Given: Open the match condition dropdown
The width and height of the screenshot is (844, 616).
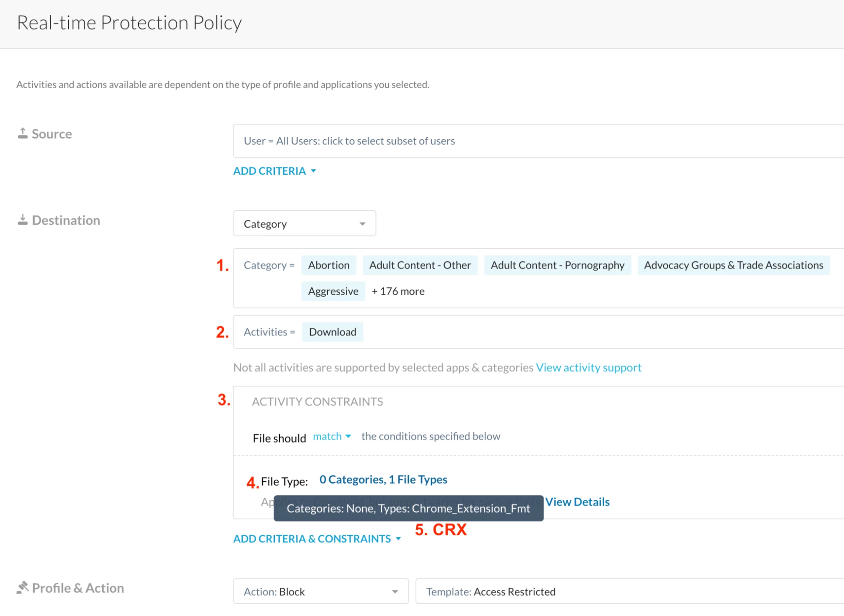Looking at the screenshot, I should click(x=332, y=436).
